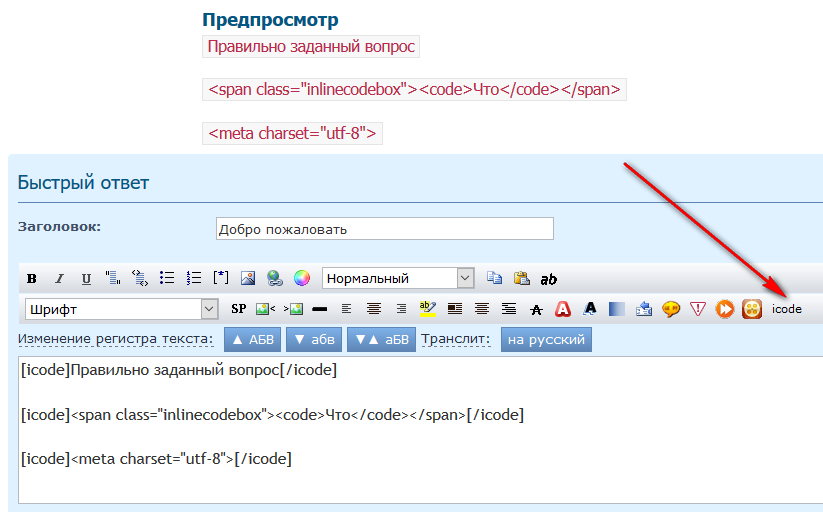Click the last lines icon before strikethrough
The image size is (823, 512).
pos(509,309)
